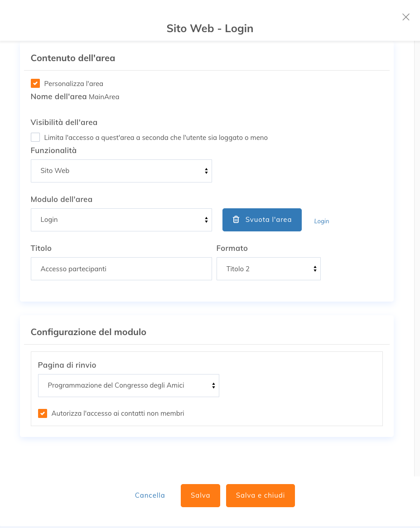
Task: Focus the Titolo field containing Accesso partecipanti
Action: click(x=121, y=269)
